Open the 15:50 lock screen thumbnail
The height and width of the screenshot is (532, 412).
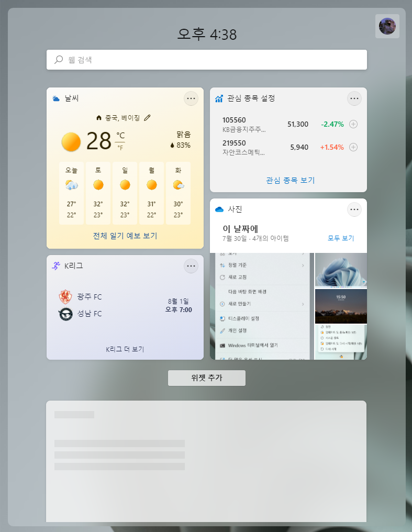tap(341, 306)
